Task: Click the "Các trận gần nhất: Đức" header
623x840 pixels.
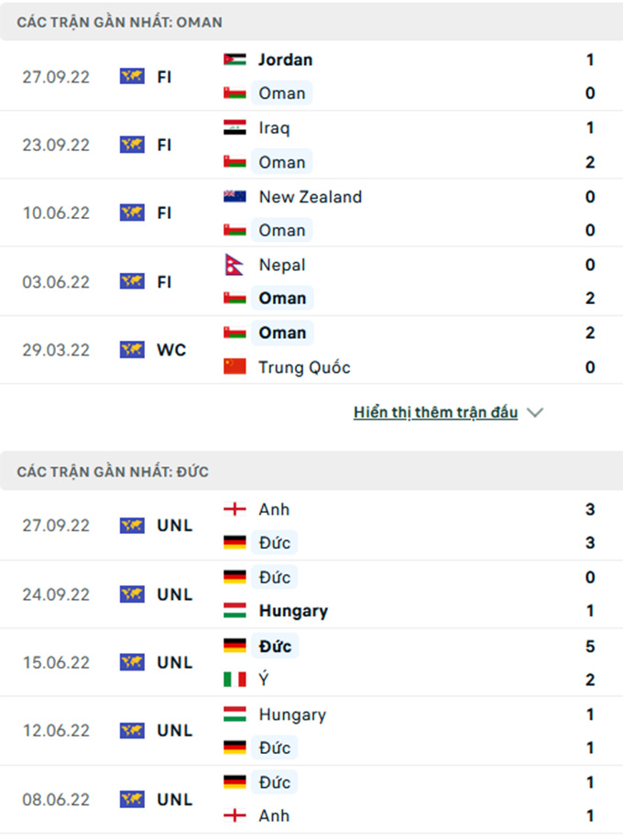Action: tap(113, 472)
